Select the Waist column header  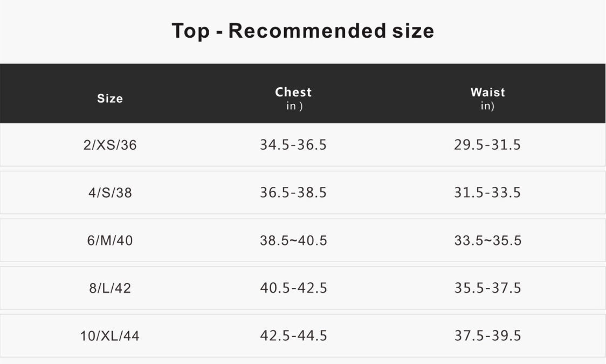[x=487, y=92]
